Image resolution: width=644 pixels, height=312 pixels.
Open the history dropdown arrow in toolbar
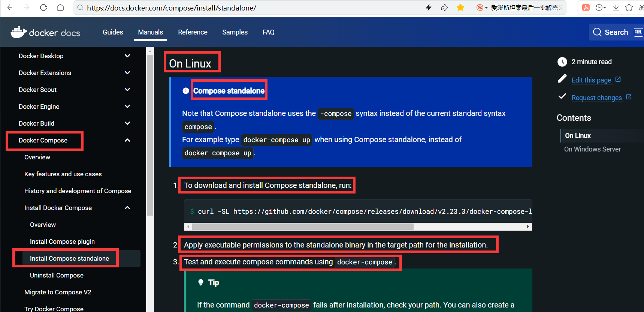coord(605,8)
